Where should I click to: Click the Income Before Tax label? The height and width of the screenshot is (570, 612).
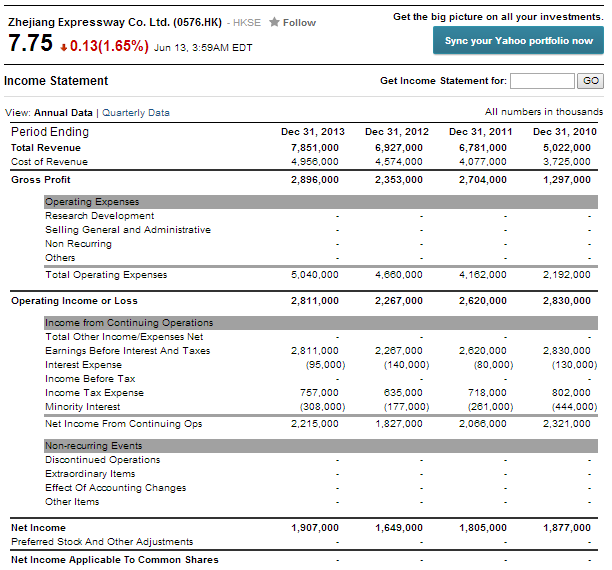[x=90, y=379]
